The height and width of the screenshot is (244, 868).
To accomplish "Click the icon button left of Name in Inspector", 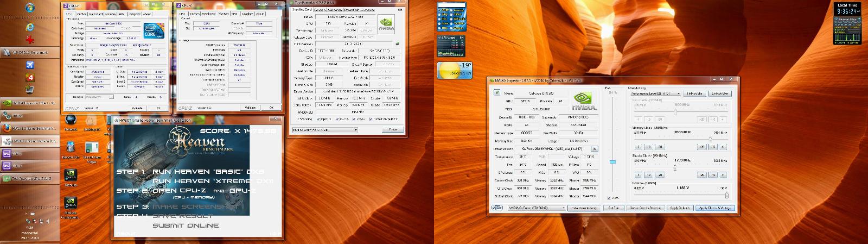I will point(496,93).
